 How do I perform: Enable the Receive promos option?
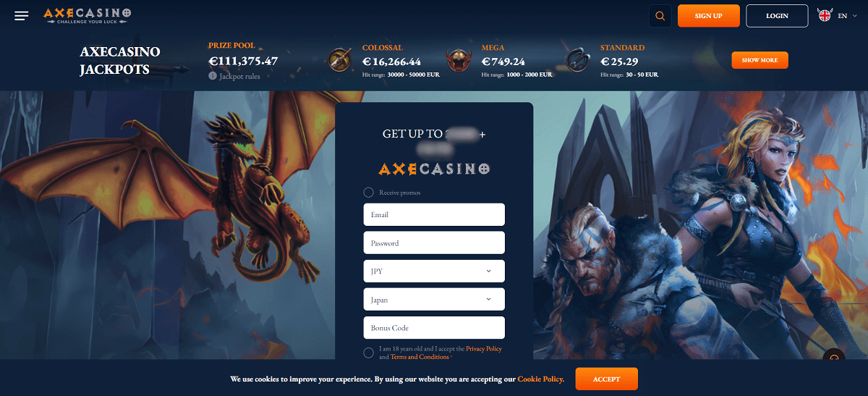click(x=368, y=193)
